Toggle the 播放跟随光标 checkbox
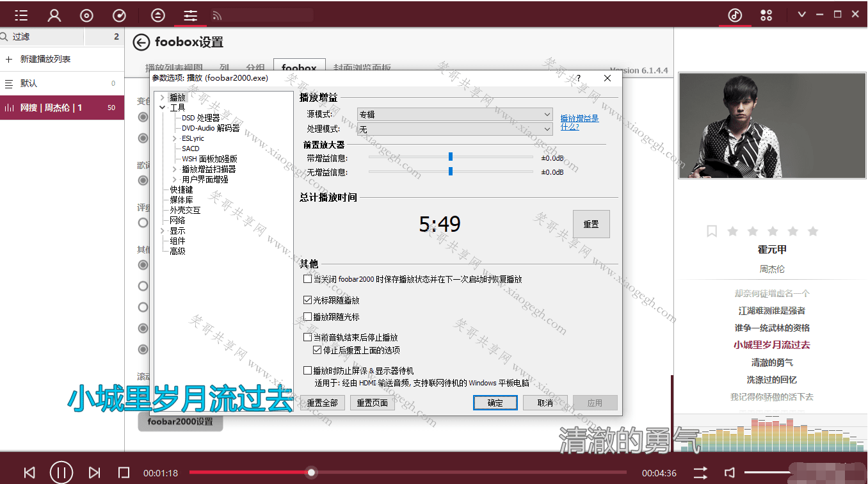Viewport: 868px width, 484px height. (x=307, y=316)
